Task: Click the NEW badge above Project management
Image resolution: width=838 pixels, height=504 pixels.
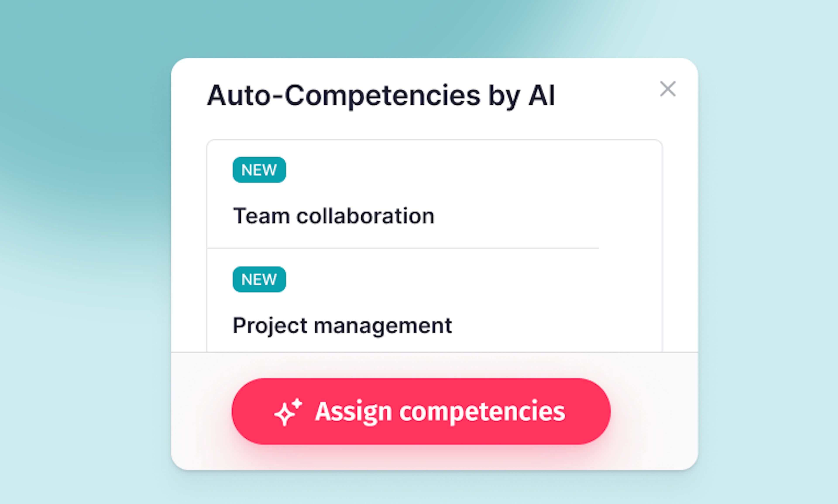Action: click(x=259, y=279)
